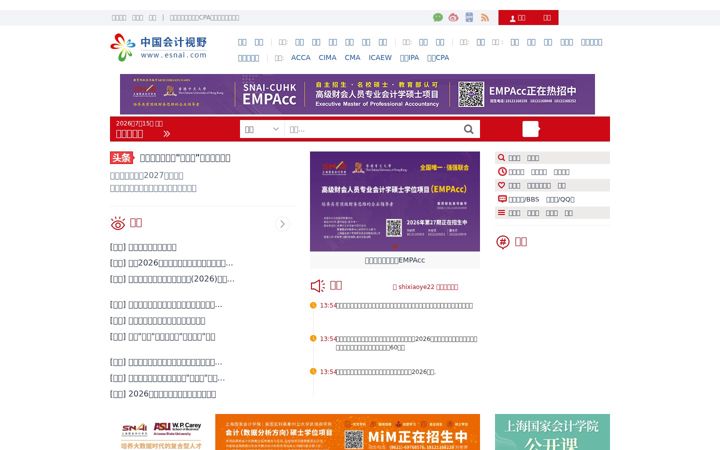Open the headline subtitle mentioning 2027
The height and width of the screenshot is (450, 720).
point(146,175)
